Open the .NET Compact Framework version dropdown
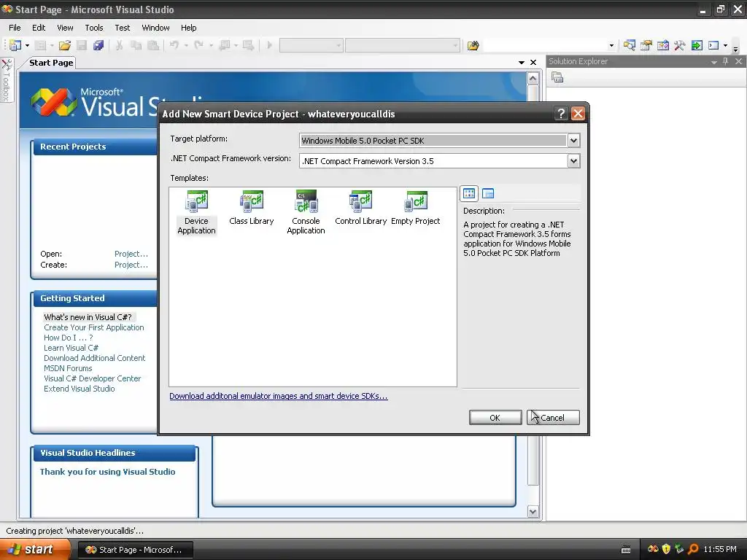The image size is (747, 560). (x=573, y=161)
